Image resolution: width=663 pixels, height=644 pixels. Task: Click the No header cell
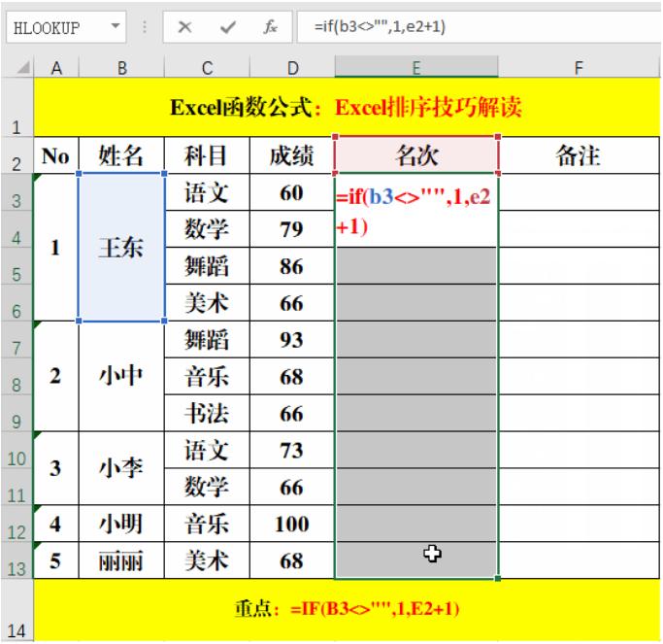click(56, 155)
